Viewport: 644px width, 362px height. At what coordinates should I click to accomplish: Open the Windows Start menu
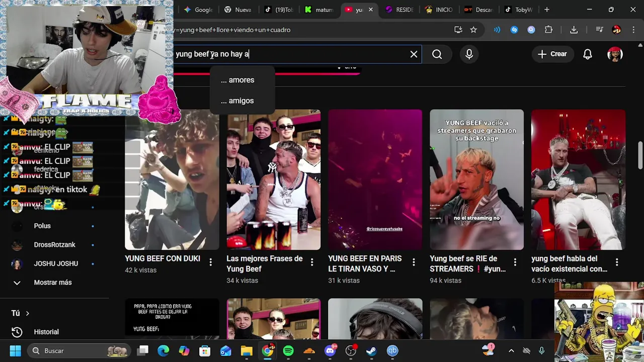15,350
